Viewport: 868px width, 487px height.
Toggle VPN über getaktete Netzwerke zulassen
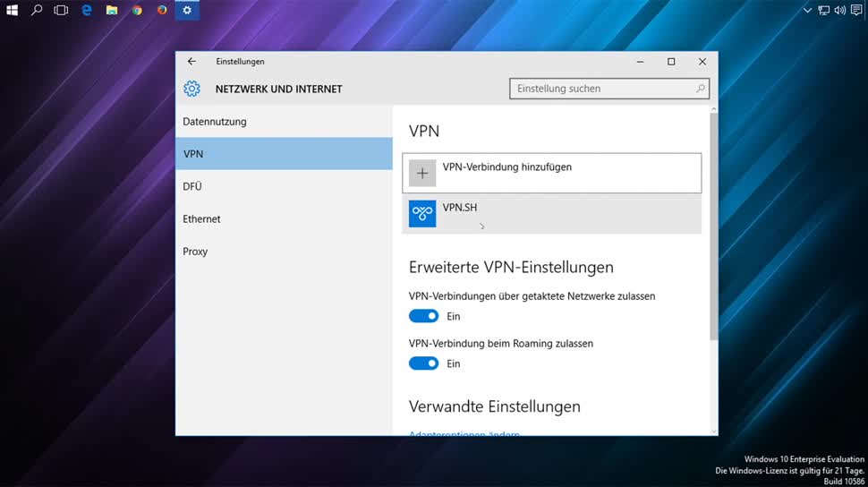pos(423,316)
